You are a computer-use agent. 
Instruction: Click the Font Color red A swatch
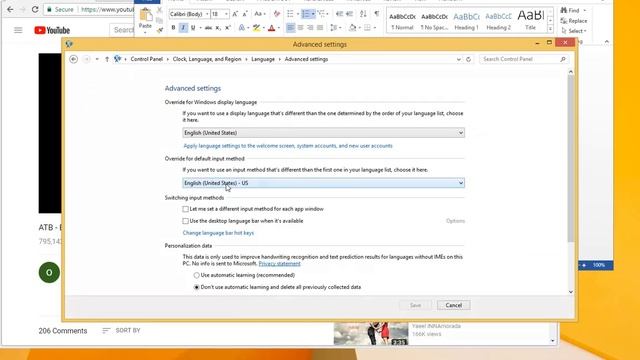[272, 28]
